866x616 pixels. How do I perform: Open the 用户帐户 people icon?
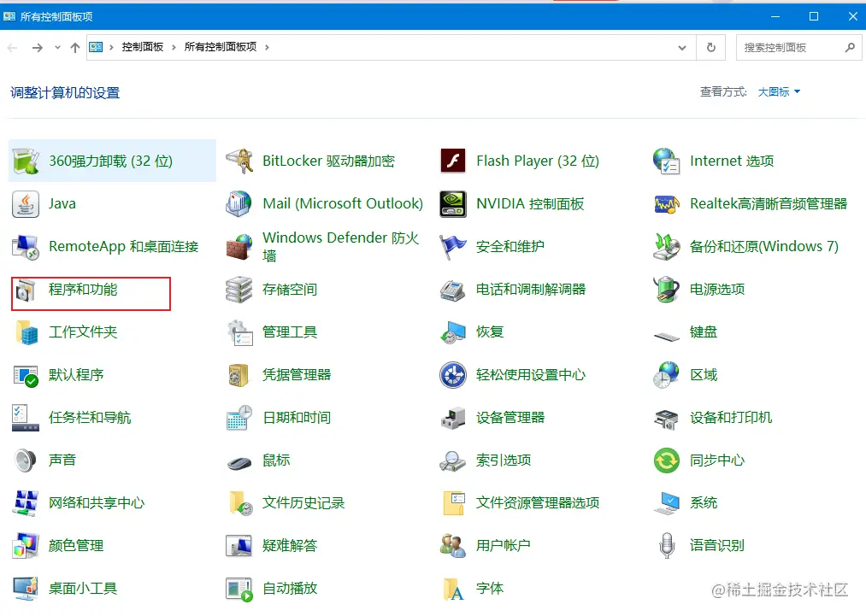coord(453,546)
